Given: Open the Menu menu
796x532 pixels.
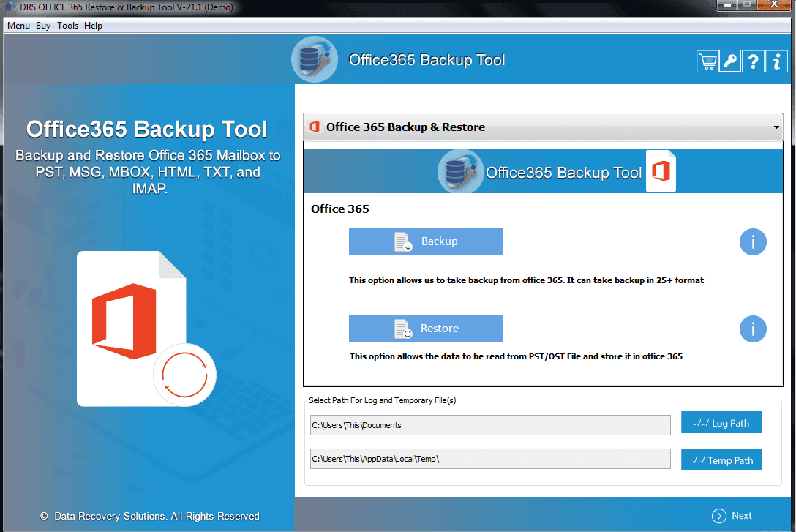Looking at the screenshot, I should [19, 26].
